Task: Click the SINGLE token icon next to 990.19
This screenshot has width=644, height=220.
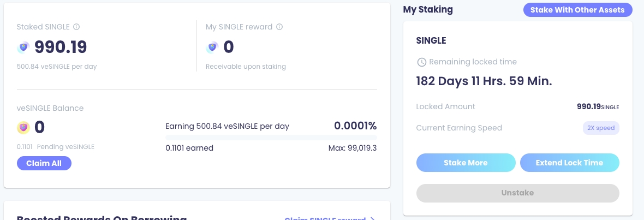Action: coord(23,48)
